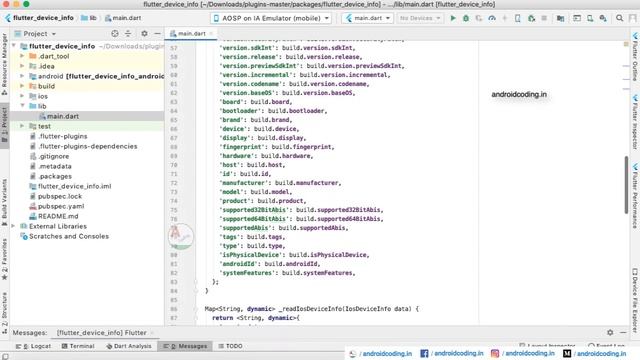Expand the .dart_tool folder
Screen dimensions: 640x360
coord(22,56)
